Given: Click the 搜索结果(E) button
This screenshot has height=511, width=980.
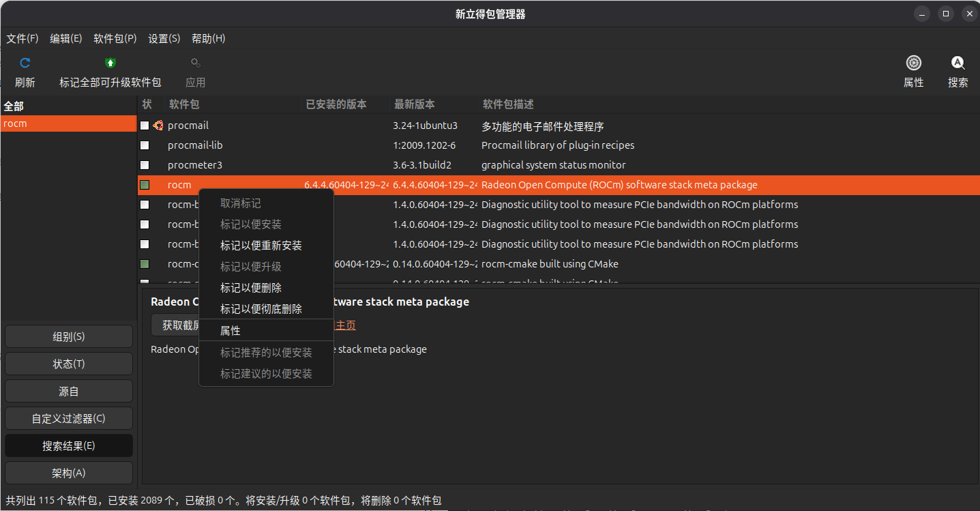Looking at the screenshot, I should [x=69, y=446].
